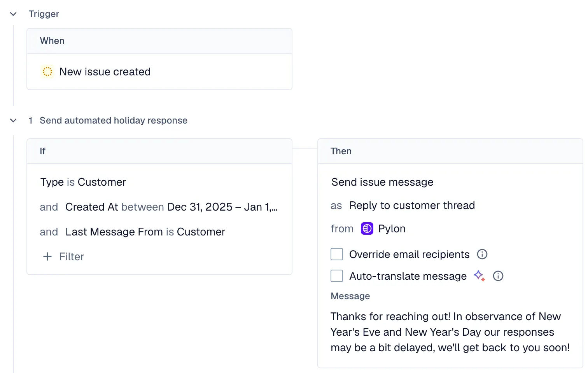This screenshot has height=373, width=588.
Task: Open the Reply to customer thread dropdown
Action: (412, 206)
